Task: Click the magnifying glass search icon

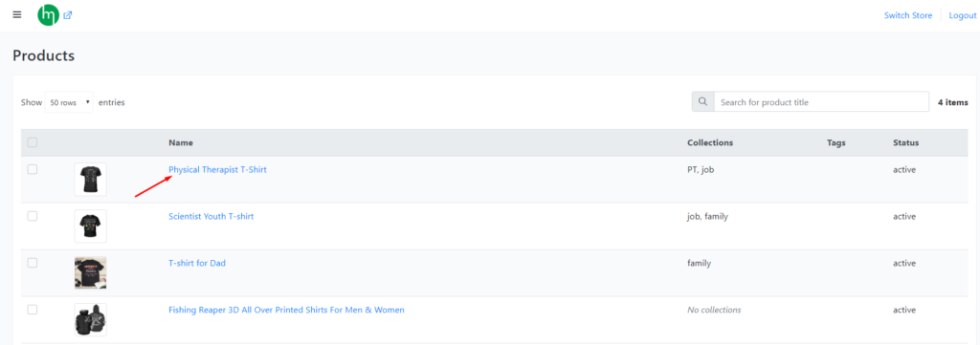Action: click(x=703, y=101)
